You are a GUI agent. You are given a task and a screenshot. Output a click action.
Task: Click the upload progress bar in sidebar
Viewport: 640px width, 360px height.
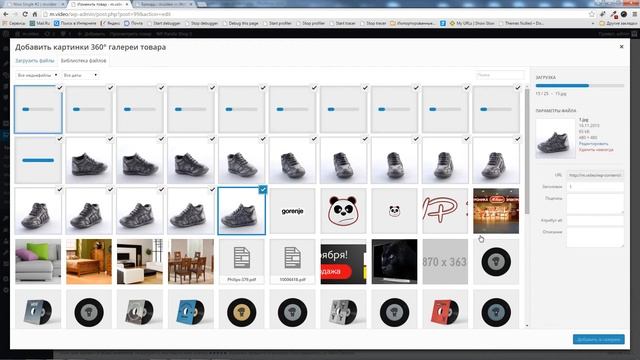tap(580, 86)
